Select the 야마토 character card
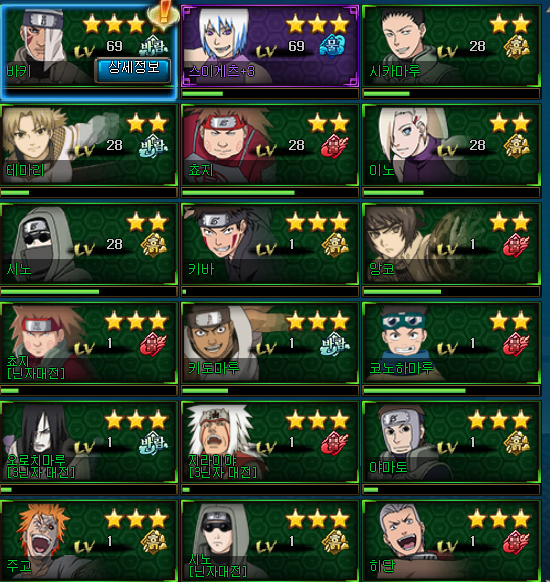Screen dimensions: 550x582 [x=451, y=442]
